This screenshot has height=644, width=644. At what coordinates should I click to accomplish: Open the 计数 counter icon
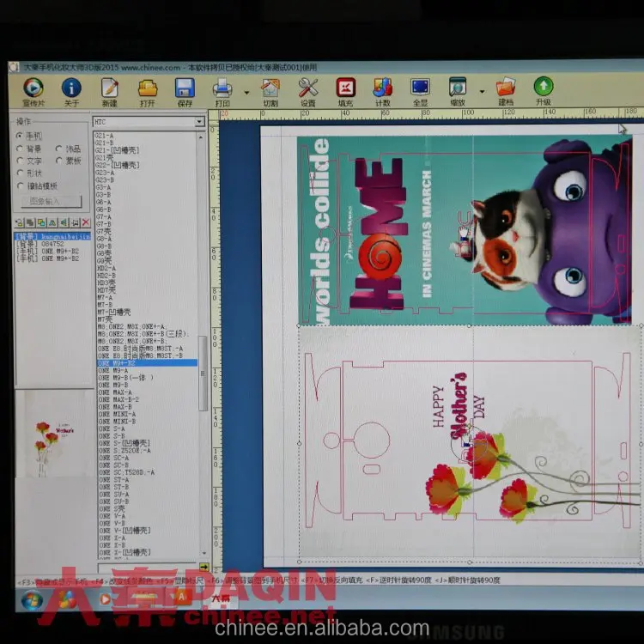(x=383, y=92)
